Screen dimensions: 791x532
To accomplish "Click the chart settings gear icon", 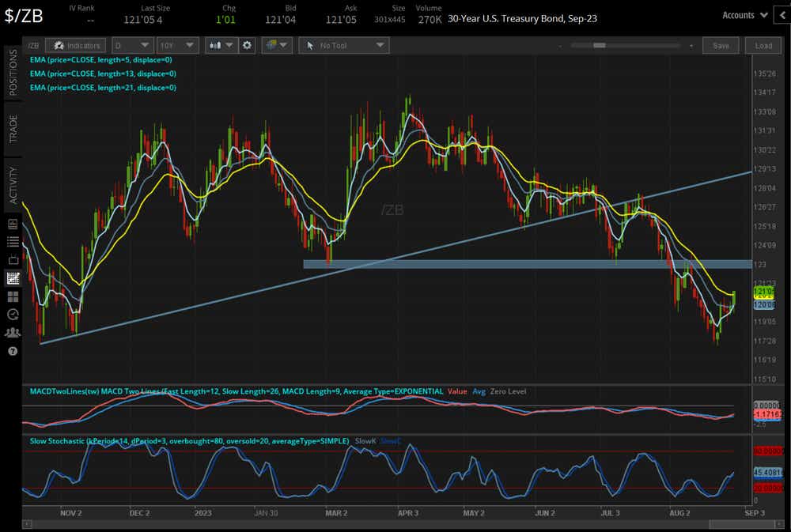I will pyautogui.click(x=247, y=45).
